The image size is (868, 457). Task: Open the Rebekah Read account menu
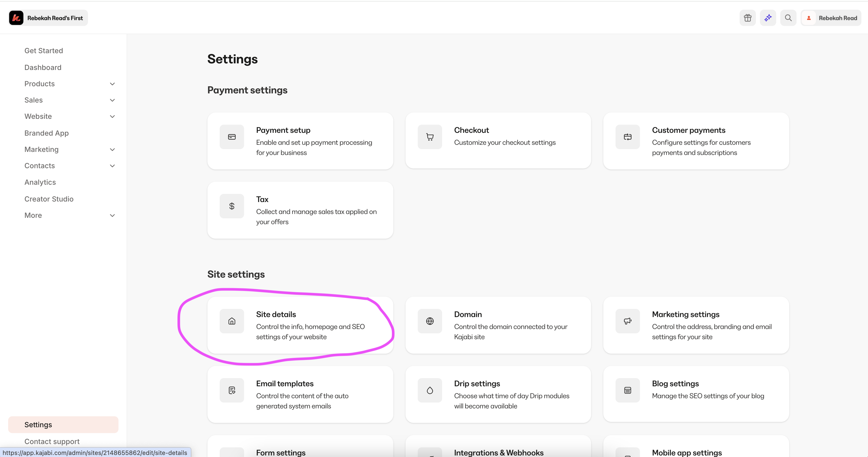click(x=831, y=18)
